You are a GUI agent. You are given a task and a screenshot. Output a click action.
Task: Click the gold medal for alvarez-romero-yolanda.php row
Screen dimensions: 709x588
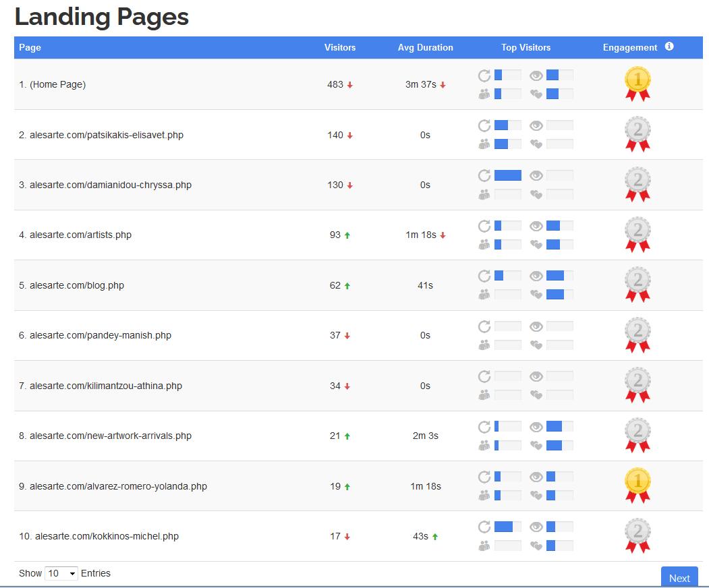[637, 486]
